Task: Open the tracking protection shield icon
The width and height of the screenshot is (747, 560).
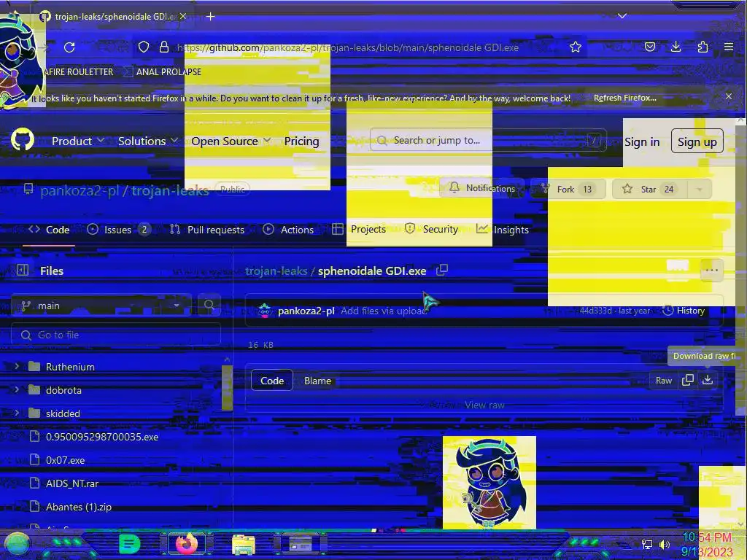Action: pos(144,47)
